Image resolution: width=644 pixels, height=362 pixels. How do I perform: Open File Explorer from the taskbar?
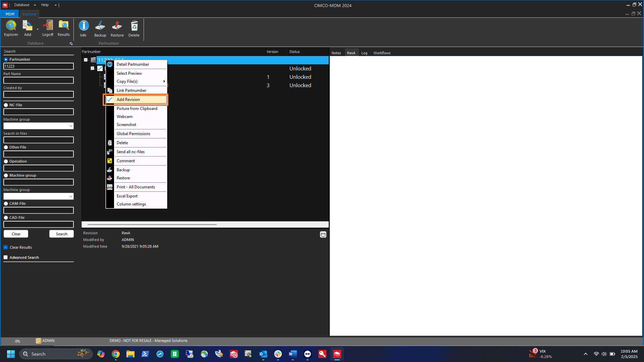130,354
